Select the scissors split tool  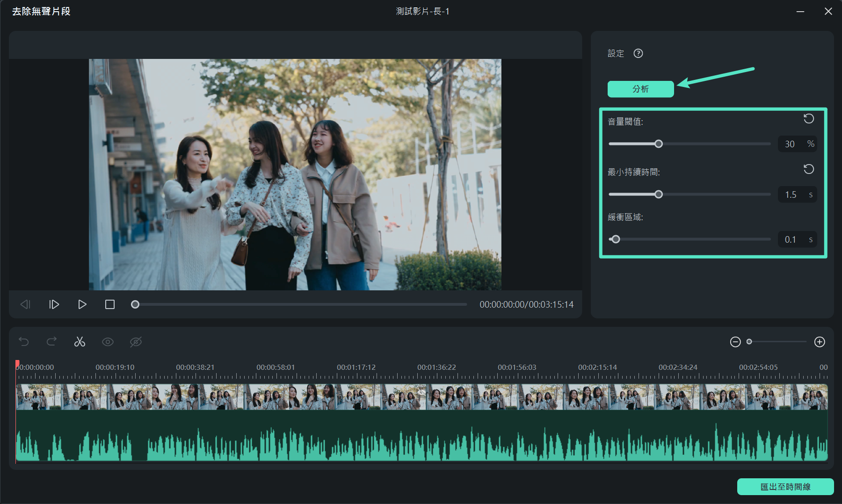(80, 342)
